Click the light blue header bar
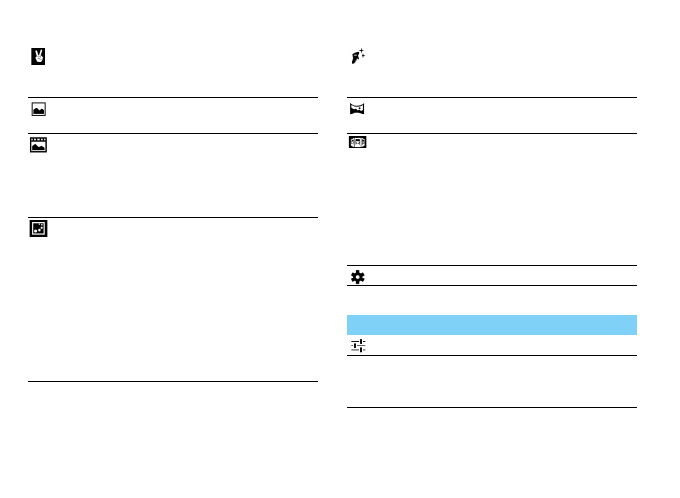This screenshot has width=680, height=498. point(491,324)
